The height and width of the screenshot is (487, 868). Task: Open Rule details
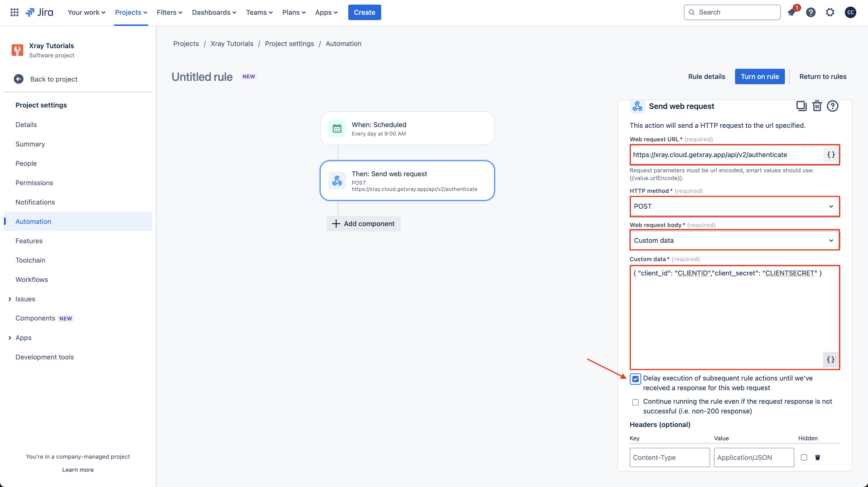[x=707, y=76]
